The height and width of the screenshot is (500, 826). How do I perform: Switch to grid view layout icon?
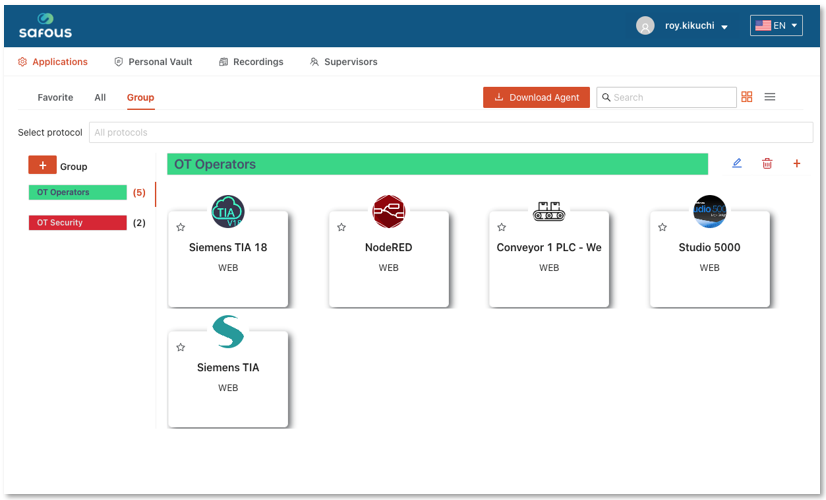point(747,97)
